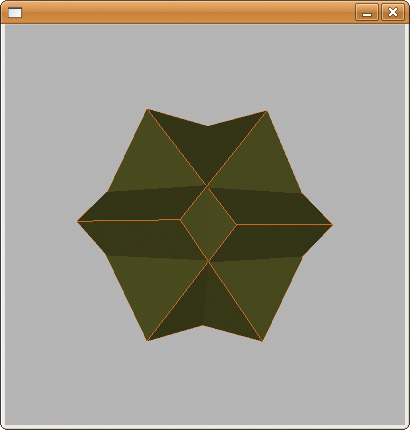The image size is (410, 430).
Task: Click the bottom-right vertex of the star
Action: [262, 341]
